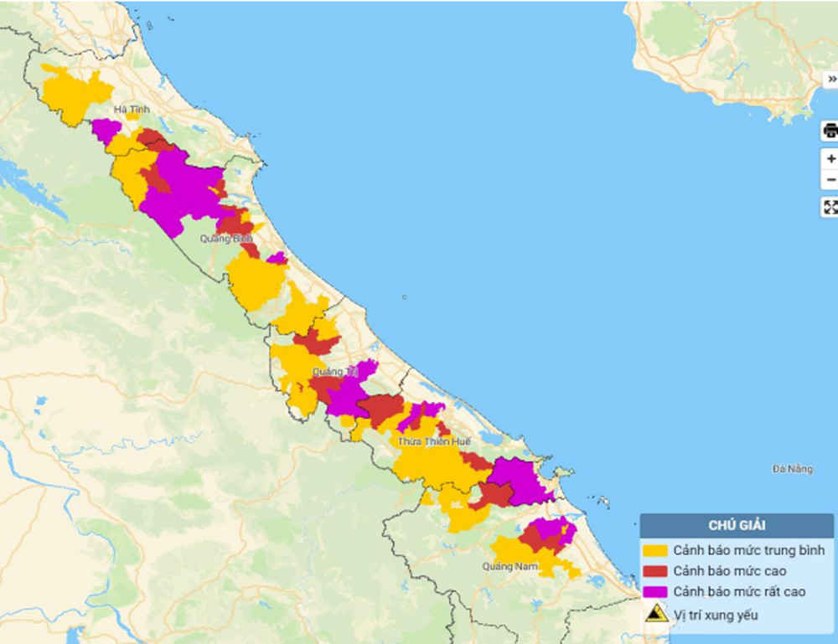Click the CHÚ GIẢI legend header
The height and width of the screenshot is (644, 838).
(737, 526)
